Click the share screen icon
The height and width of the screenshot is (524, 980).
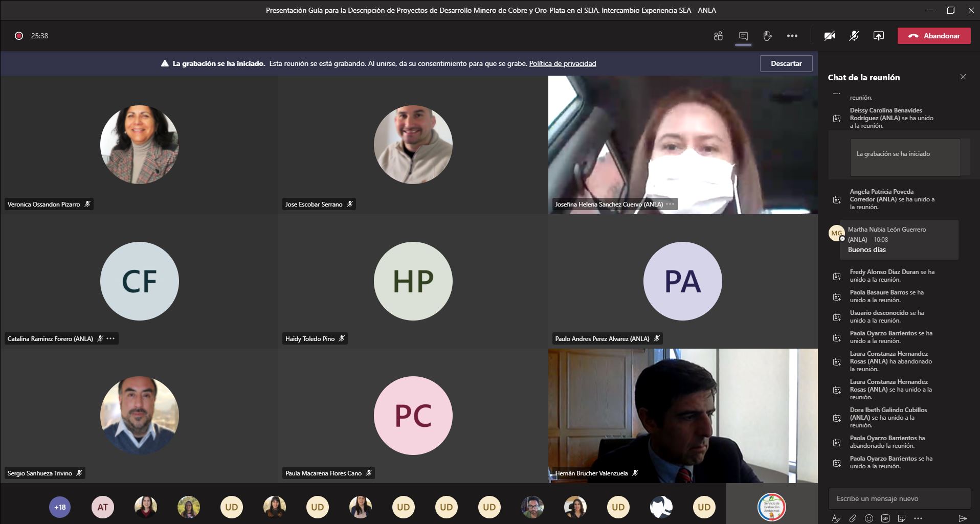coord(878,36)
